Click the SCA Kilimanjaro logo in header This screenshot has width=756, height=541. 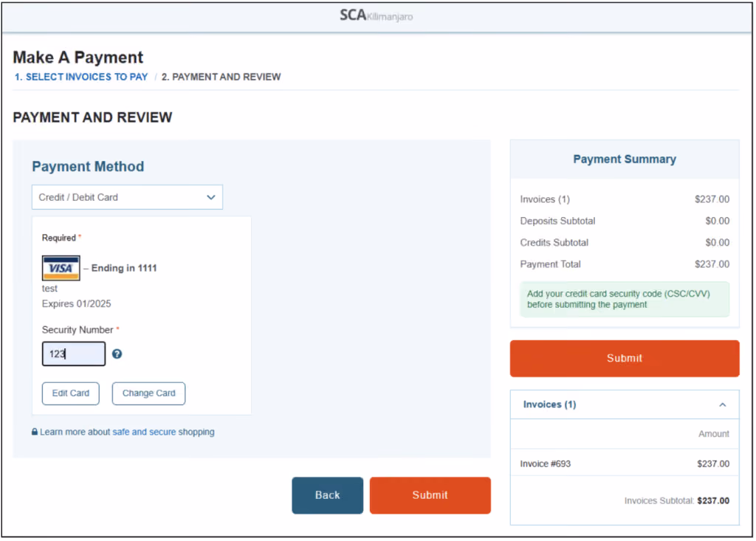coord(376,16)
